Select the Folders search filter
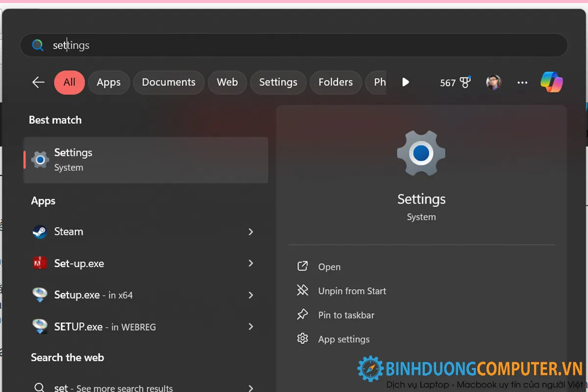Image resolution: width=588 pixels, height=392 pixels. [336, 82]
